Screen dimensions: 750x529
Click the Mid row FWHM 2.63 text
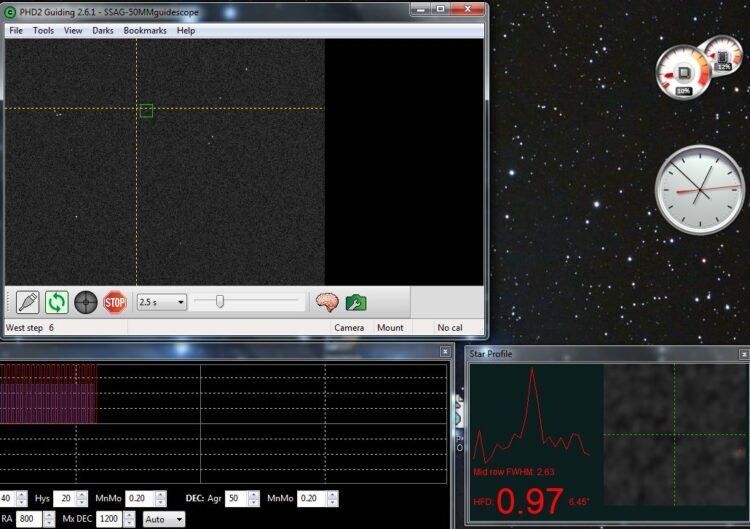[514, 472]
